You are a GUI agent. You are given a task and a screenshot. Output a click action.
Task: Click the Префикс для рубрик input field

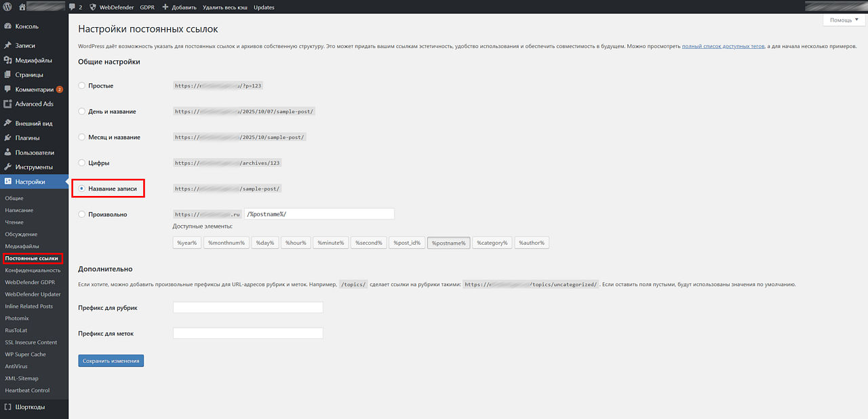click(x=248, y=308)
